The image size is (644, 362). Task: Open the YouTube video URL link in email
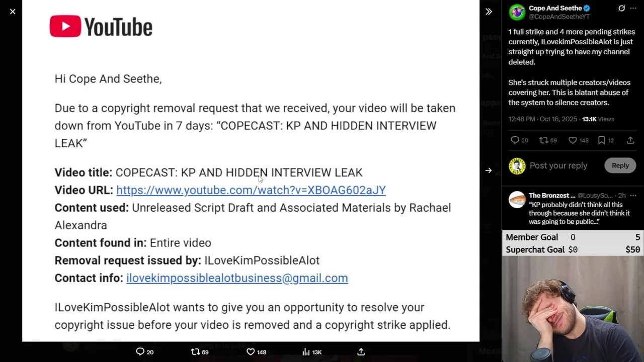(251, 190)
